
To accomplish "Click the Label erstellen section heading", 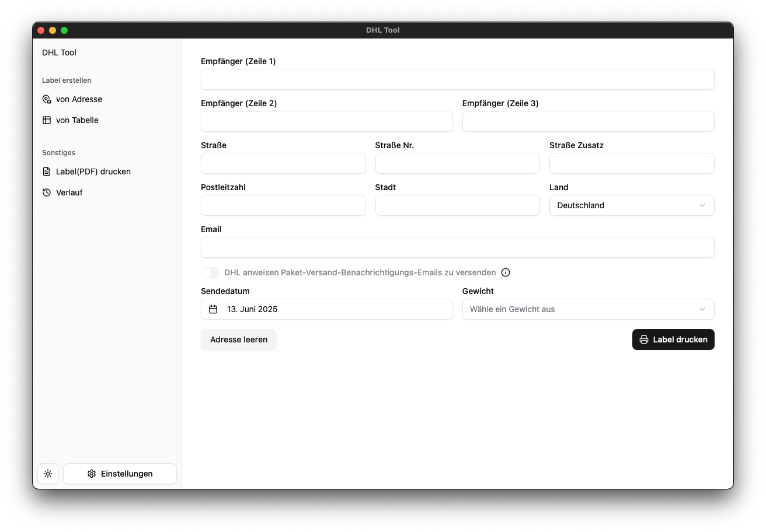I will [x=67, y=80].
